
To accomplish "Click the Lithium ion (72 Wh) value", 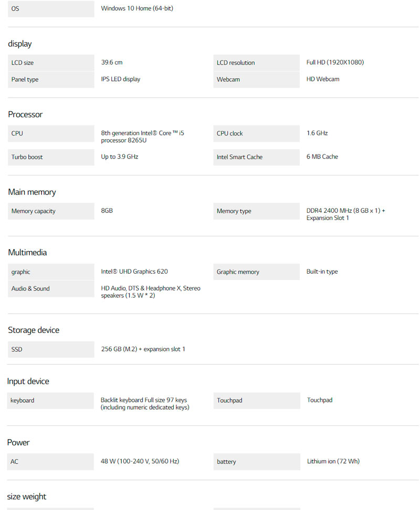I will [333, 462].
